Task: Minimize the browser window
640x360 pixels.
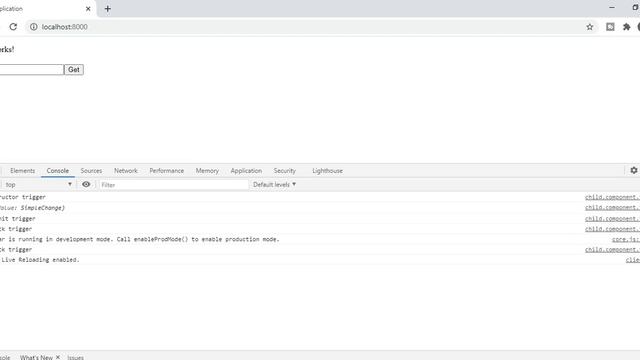Action: pyautogui.click(x=611, y=8)
